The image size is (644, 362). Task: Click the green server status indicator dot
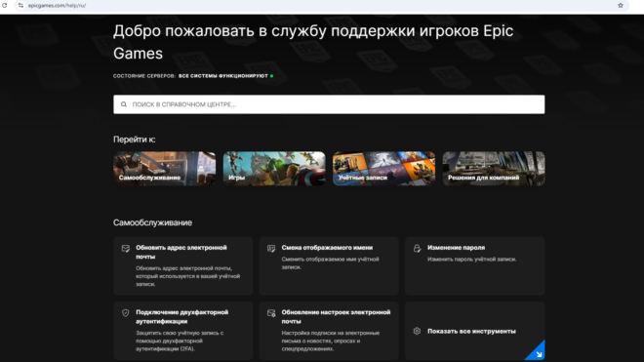[271, 76]
